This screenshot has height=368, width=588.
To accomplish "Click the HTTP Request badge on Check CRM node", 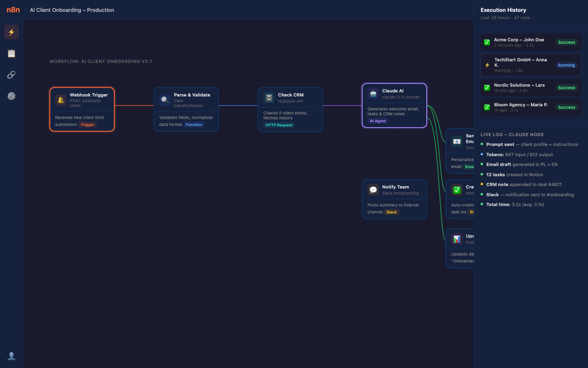I will coord(279,125).
